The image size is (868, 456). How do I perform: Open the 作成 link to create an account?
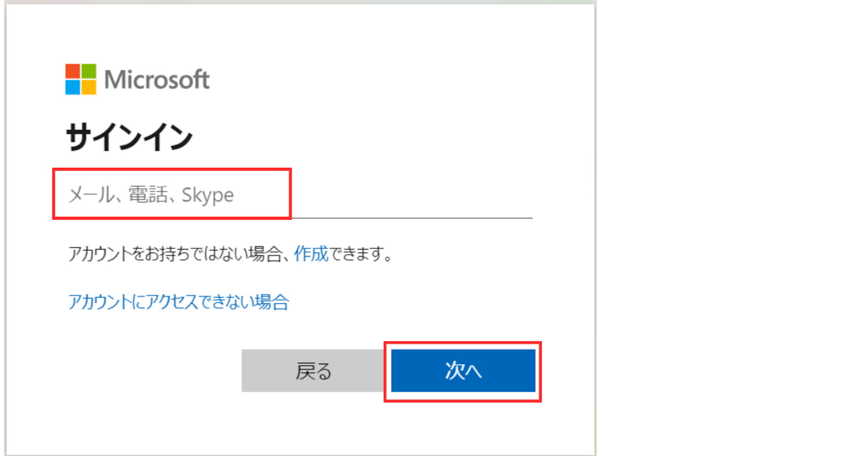point(311,254)
